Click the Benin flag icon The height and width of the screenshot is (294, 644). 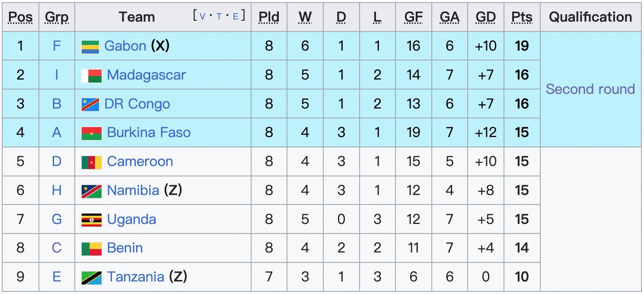[92, 249]
